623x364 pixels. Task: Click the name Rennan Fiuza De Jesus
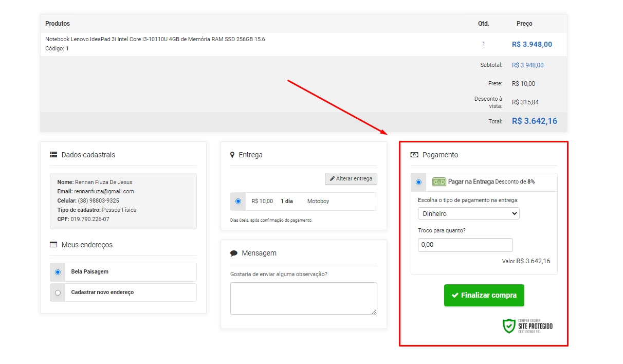(103, 182)
